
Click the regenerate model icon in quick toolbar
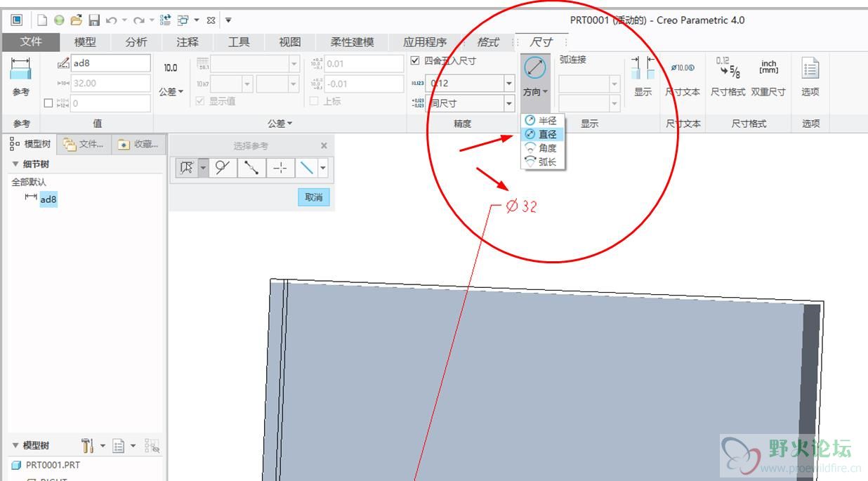(x=166, y=20)
